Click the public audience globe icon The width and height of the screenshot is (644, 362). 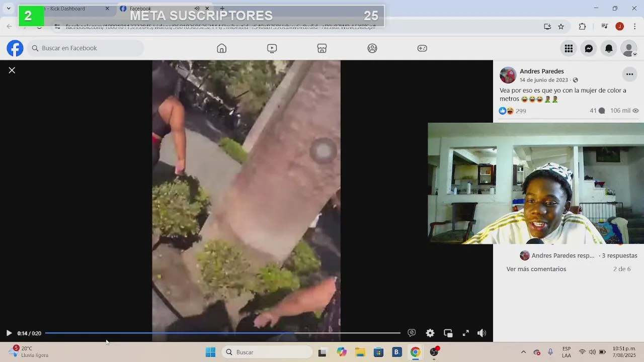click(x=576, y=80)
